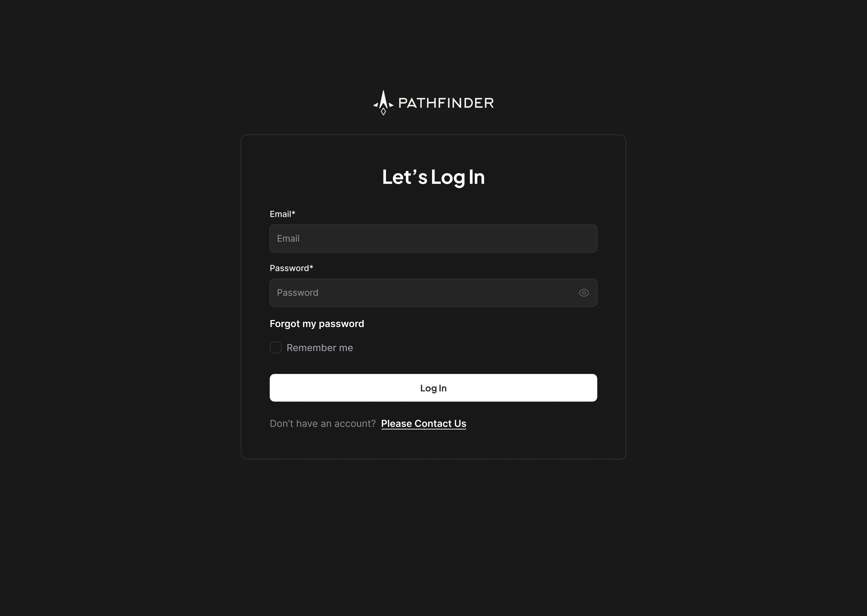Click the diamond shape beneath the rocket logo

[383, 111]
